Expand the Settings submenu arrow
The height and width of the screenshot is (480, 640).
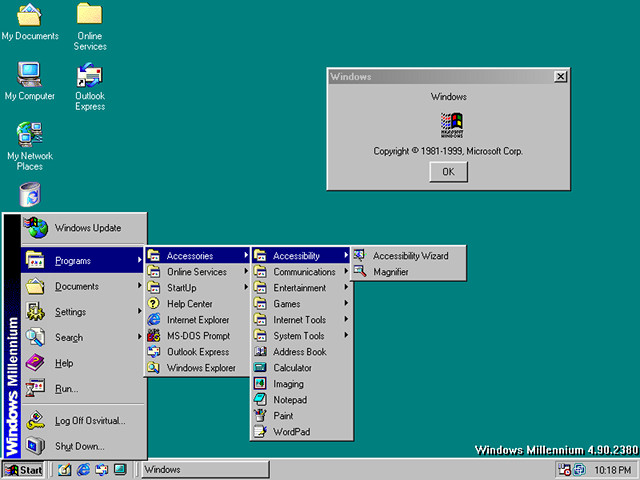(x=140, y=311)
